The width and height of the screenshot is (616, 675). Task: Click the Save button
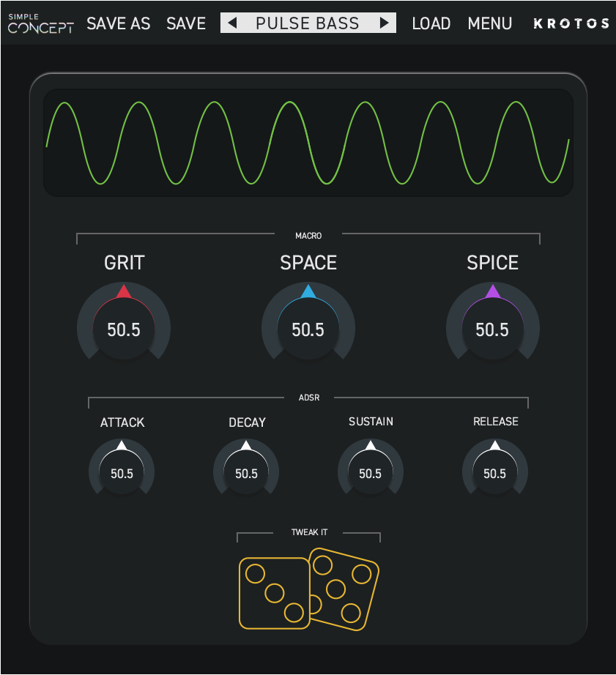[186, 23]
